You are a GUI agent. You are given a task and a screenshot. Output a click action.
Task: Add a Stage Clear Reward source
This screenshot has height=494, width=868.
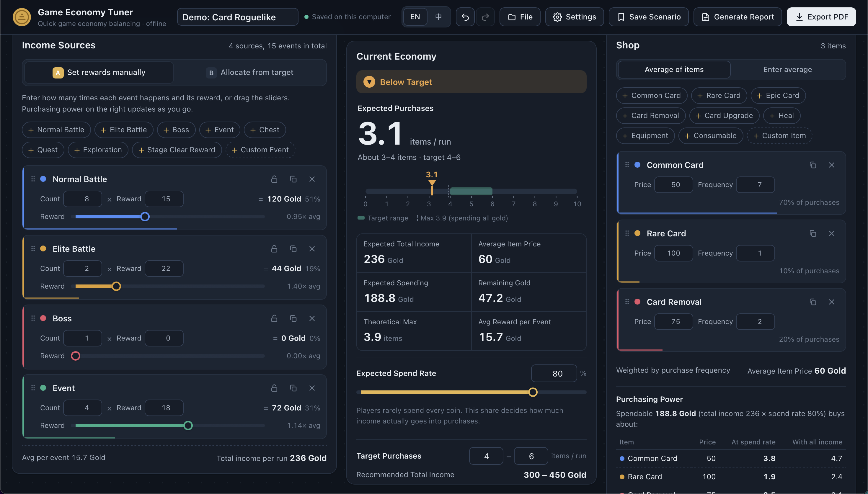[x=177, y=150]
